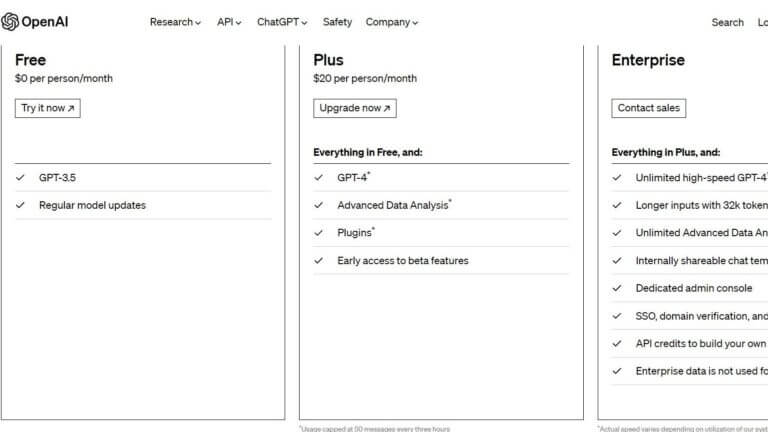
Task: Click the checkmark beside Early access to beta features
Action: click(319, 260)
